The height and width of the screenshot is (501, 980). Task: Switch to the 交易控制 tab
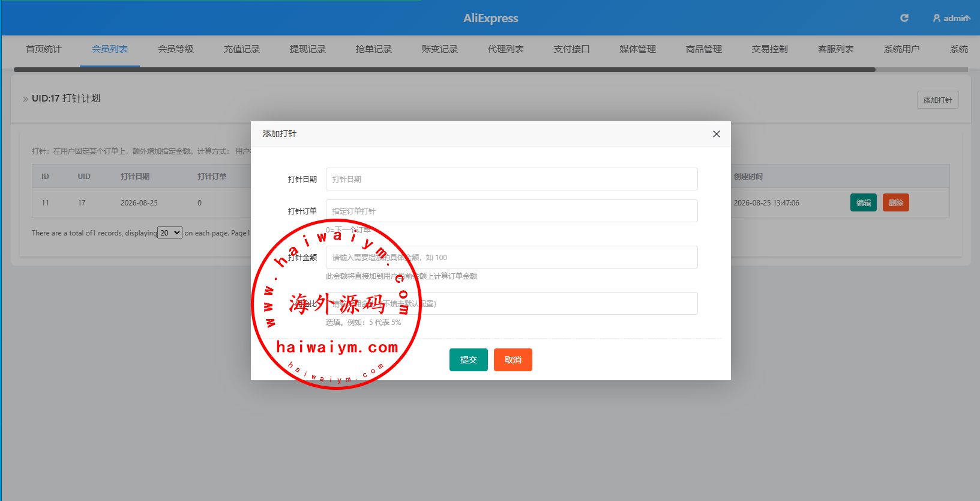(x=770, y=49)
